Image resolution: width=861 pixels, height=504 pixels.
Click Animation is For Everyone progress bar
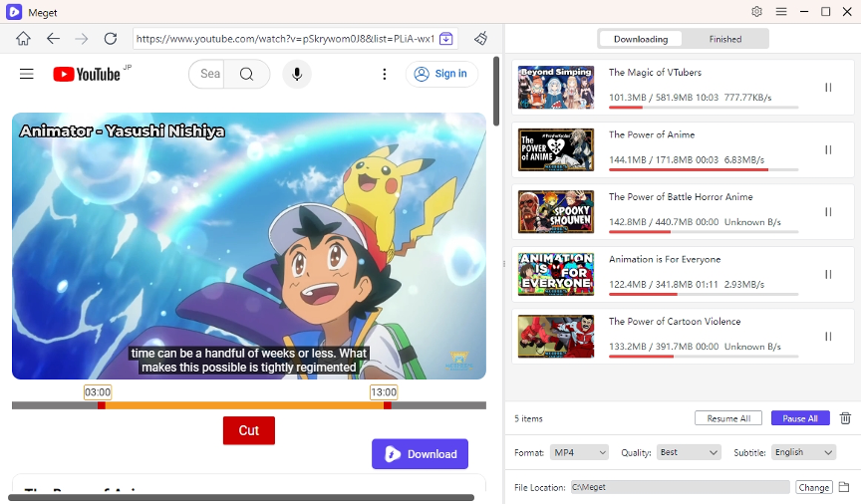[704, 294]
